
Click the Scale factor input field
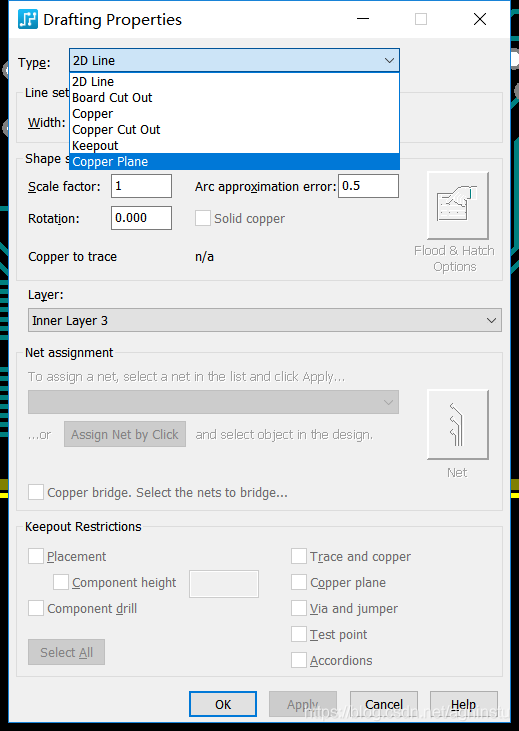coord(141,186)
